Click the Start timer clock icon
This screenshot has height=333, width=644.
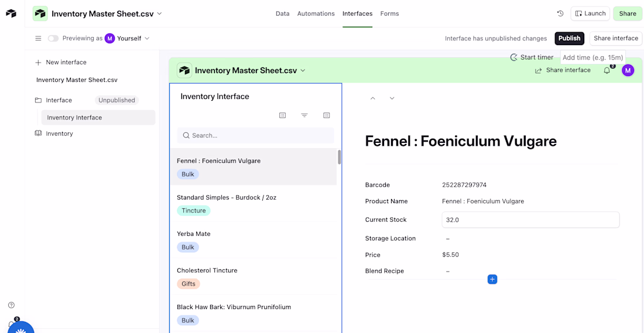(514, 57)
